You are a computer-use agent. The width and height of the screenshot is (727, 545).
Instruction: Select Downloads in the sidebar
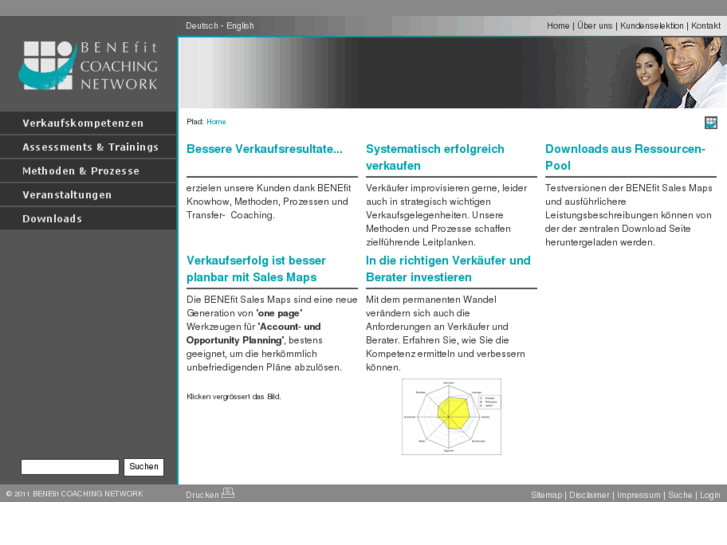[x=88, y=218]
